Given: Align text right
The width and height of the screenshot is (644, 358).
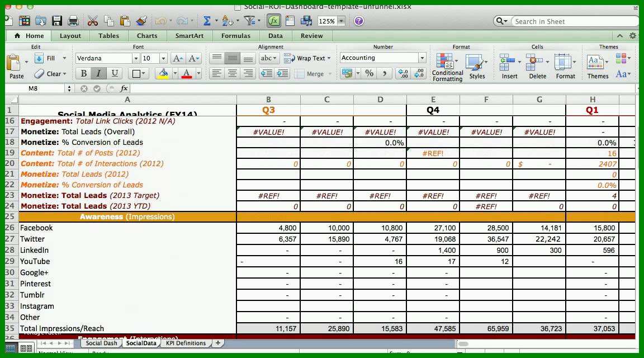Looking at the screenshot, I should pos(248,74).
